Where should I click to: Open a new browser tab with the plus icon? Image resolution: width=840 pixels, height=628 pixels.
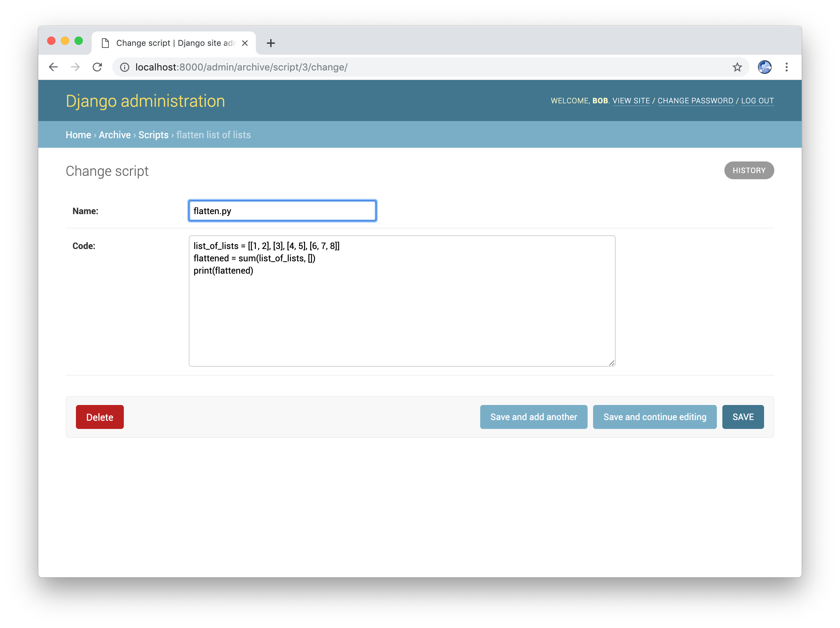tap(271, 43)
